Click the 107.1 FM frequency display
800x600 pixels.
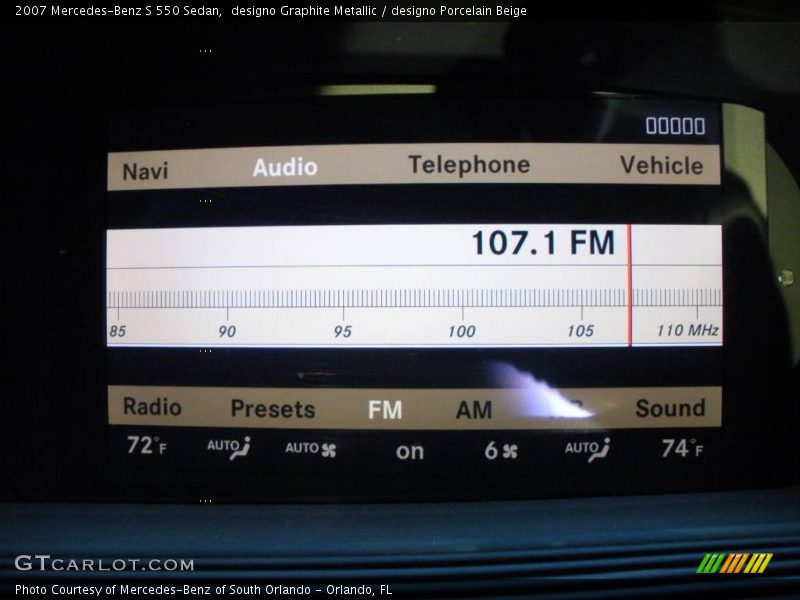tap(543, 242)
